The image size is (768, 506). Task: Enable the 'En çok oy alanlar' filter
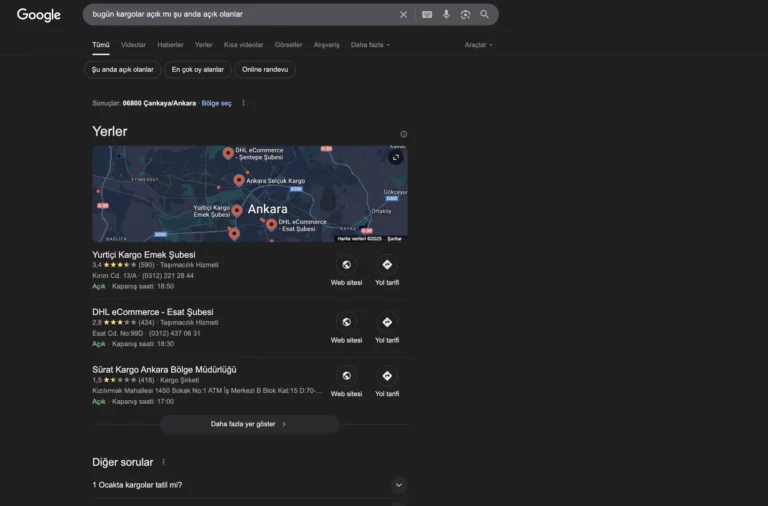[198, 70]
